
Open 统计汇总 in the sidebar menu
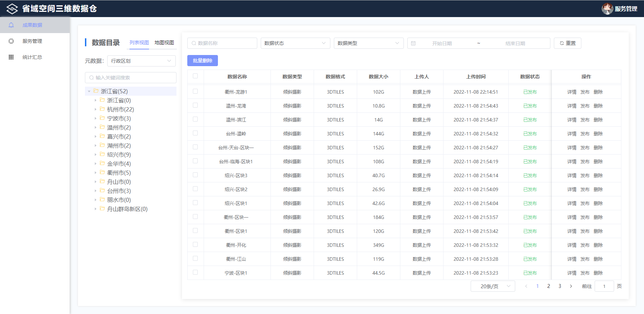pyautogui.click(x=32, y=57)
